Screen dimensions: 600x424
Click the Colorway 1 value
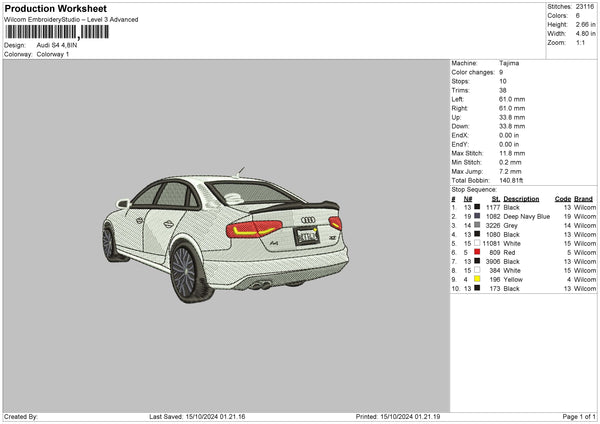coord(53,54)
